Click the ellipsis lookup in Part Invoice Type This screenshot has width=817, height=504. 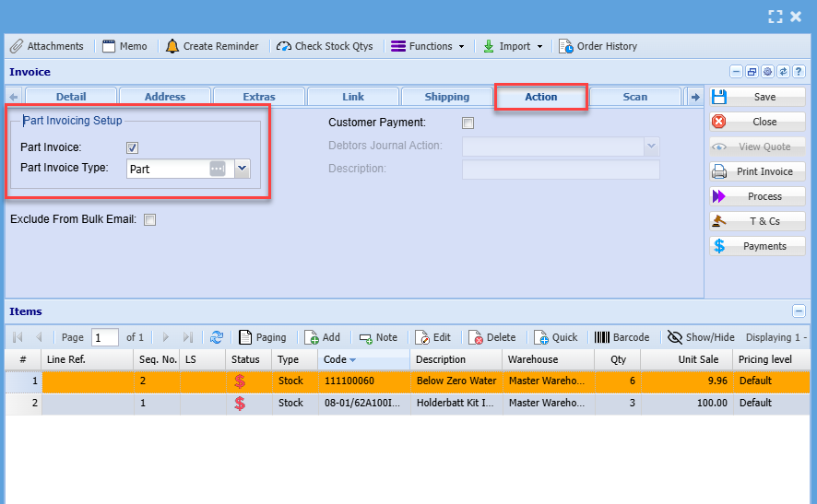218,169
